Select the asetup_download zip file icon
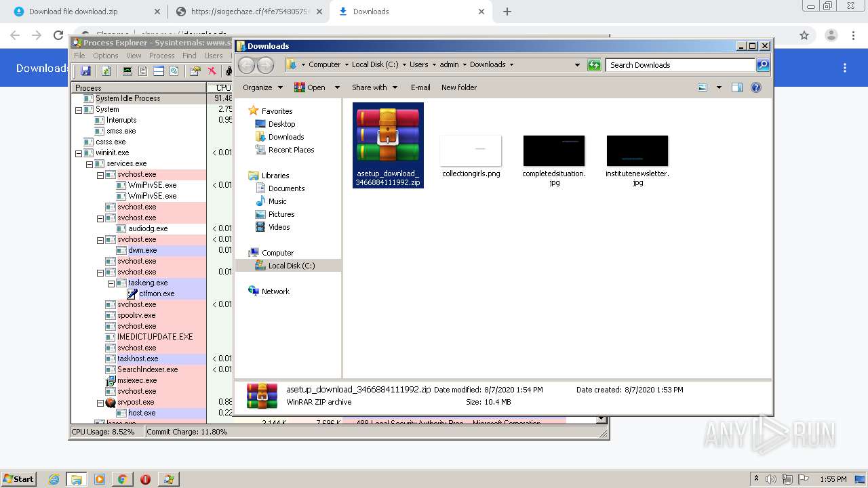 click(388, 136)
